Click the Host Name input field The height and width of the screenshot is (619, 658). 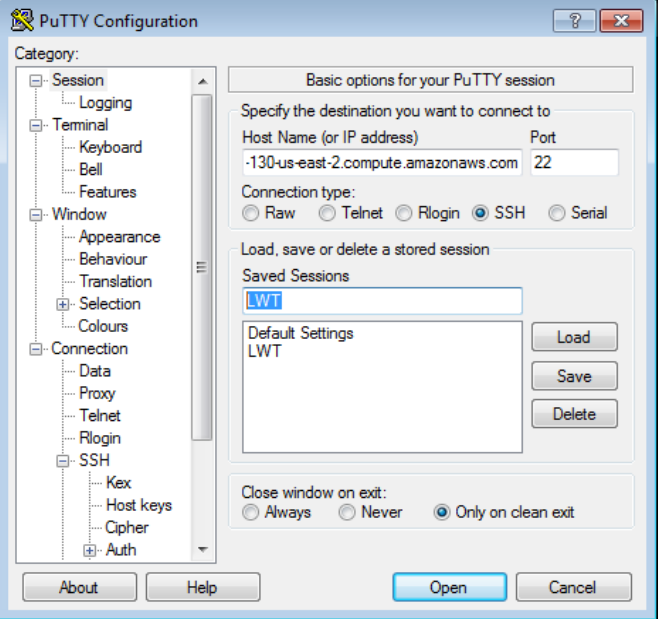tap(382, 162)
